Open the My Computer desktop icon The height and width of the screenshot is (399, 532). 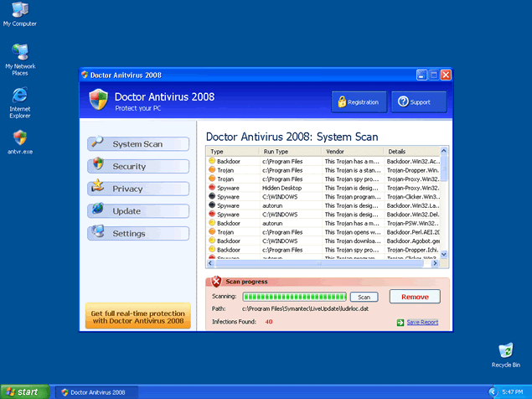tap(19, 11)
